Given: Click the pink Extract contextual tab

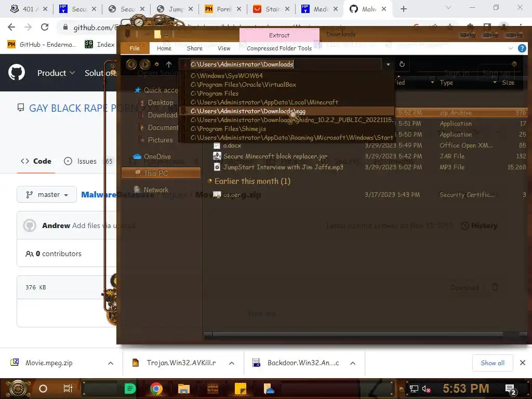Looking at the screenshot, I should tap(279, 35).
